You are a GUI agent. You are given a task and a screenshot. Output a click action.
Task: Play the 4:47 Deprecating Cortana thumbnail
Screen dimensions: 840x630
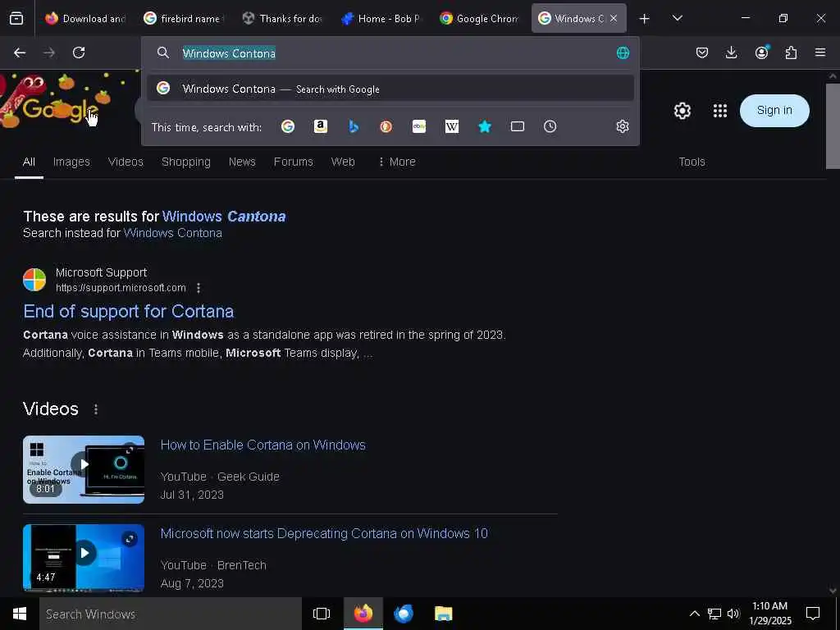84,558
